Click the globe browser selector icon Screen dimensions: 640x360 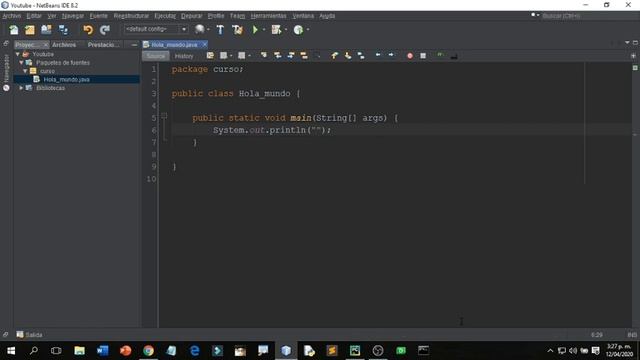pyautogui.click(x=199, y=29)
